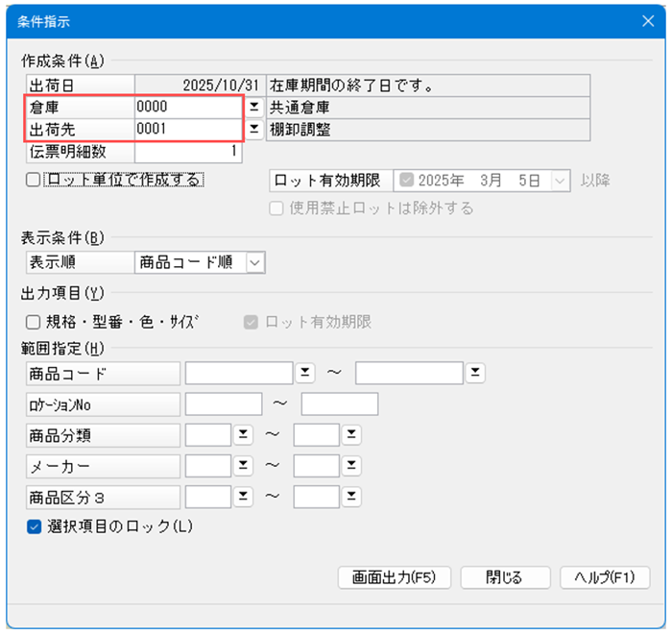Screen dimensions: 672x635
Task: Open lookup for ending 商品区分3
Action: [x=352, y=498]
